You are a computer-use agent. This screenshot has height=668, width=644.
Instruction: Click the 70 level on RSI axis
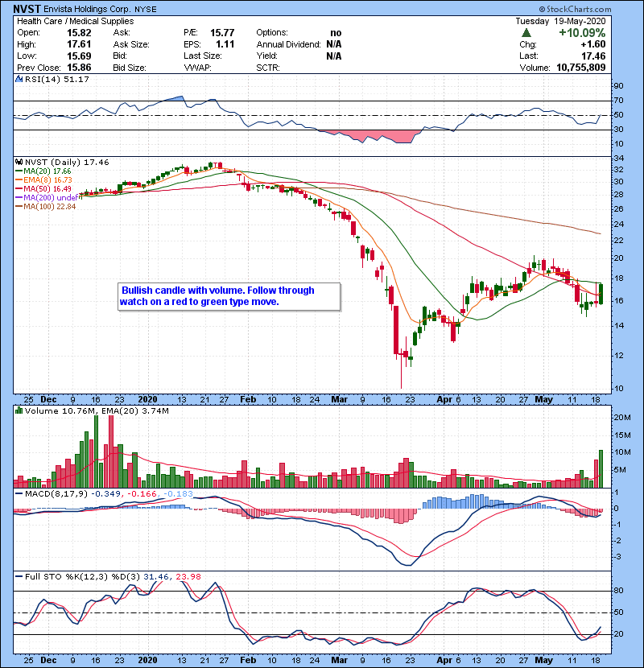618,101
